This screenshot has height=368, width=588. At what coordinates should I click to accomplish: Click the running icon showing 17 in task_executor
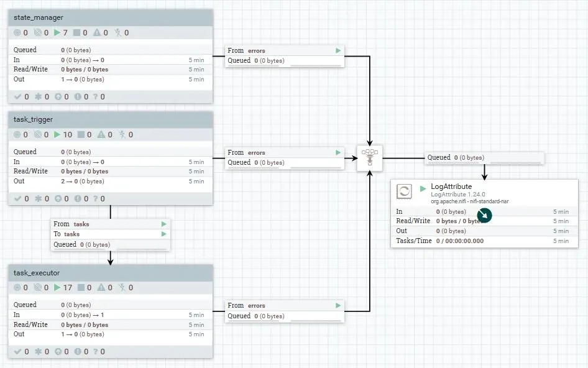pyautogui.click(x=57, y=287)
